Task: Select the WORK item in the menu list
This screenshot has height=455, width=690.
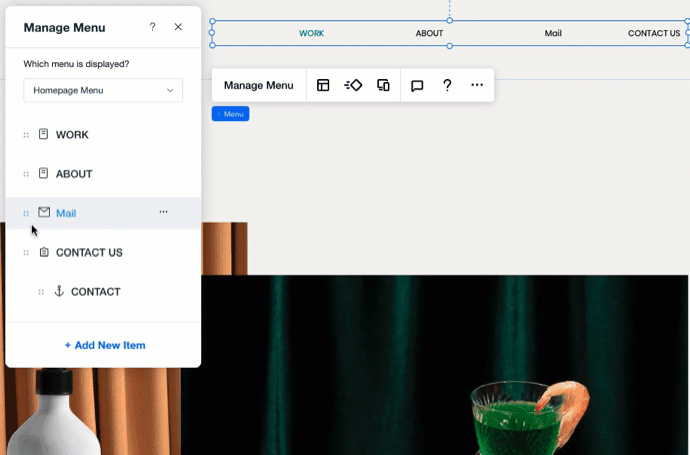Action: coord(72,134)
